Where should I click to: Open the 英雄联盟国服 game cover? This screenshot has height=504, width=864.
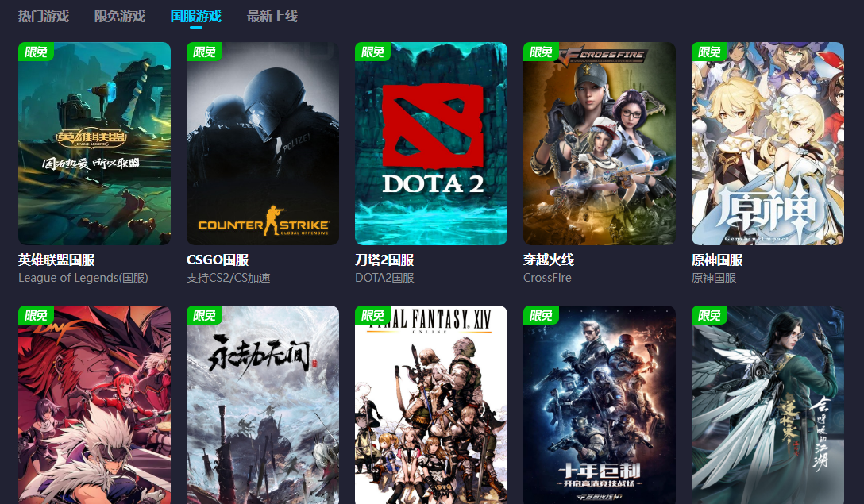click(x=94, y=144)
